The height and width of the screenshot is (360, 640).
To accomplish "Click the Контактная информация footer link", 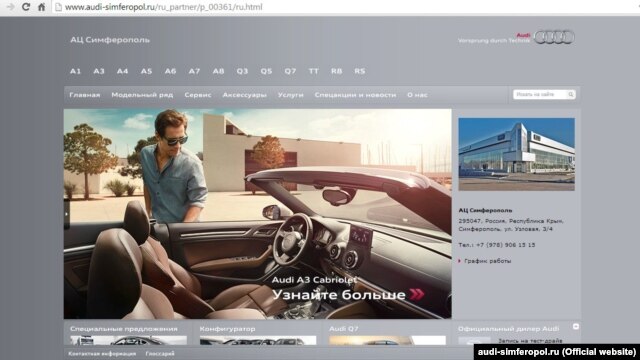I will (x=102, y=353).
